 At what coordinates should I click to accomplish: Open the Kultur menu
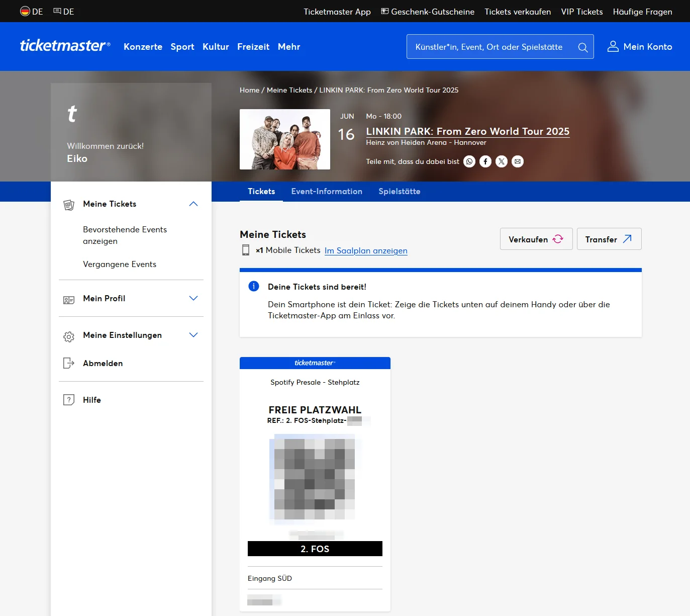tap(216, 47)
